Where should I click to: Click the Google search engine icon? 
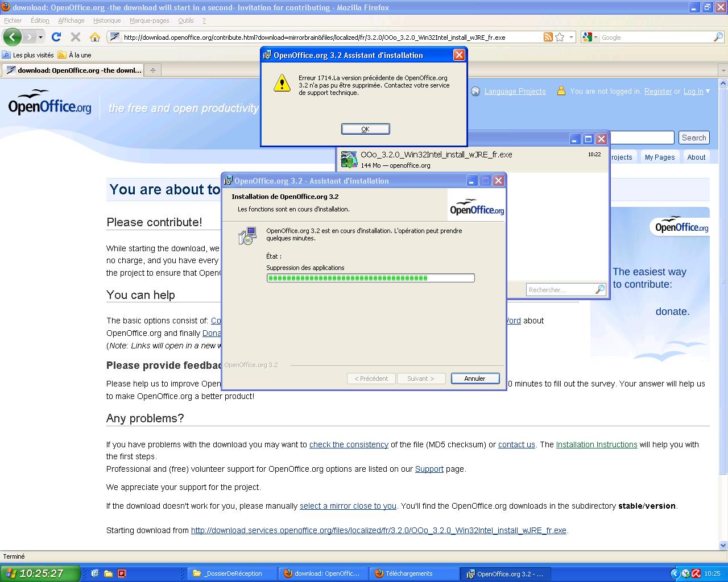588,37
